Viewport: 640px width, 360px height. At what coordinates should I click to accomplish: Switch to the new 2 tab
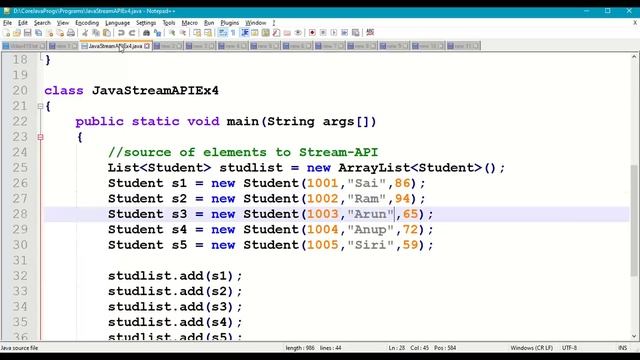(168, 46)
